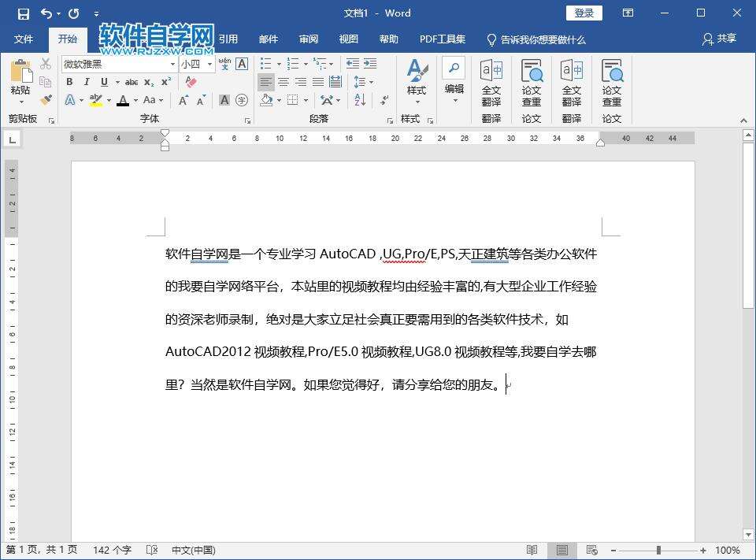Collapse the ribbon with the arrow

[743, 121]
